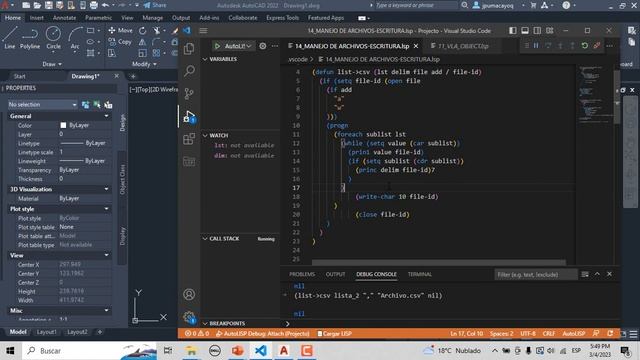The width and height of the screenshot is (640, 360).
Task: Open PowerPoint from taskbar
Action: (x=238, y=351)
